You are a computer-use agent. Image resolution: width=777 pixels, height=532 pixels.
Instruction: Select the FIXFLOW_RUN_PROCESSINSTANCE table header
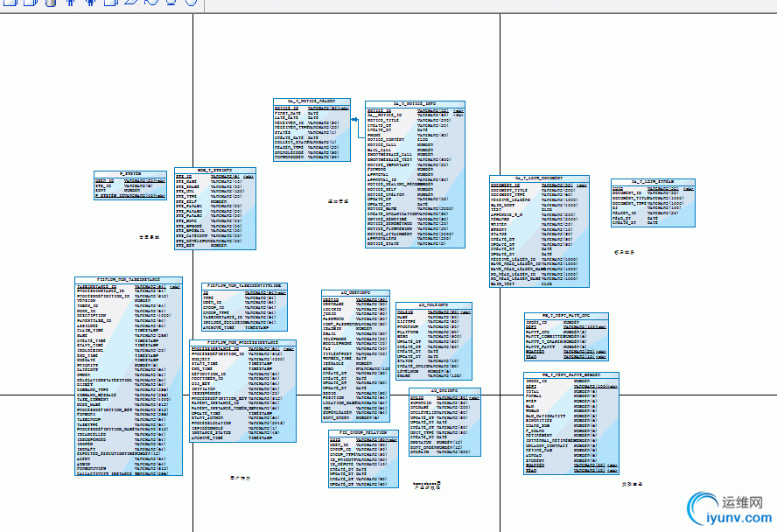point(243,343)
